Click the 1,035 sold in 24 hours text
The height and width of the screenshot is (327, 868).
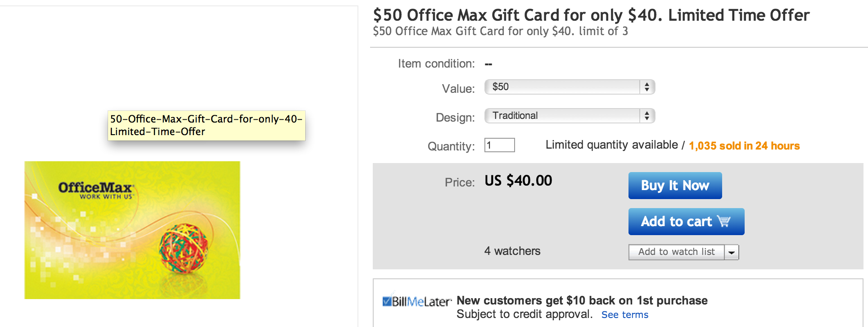(744, 146)
